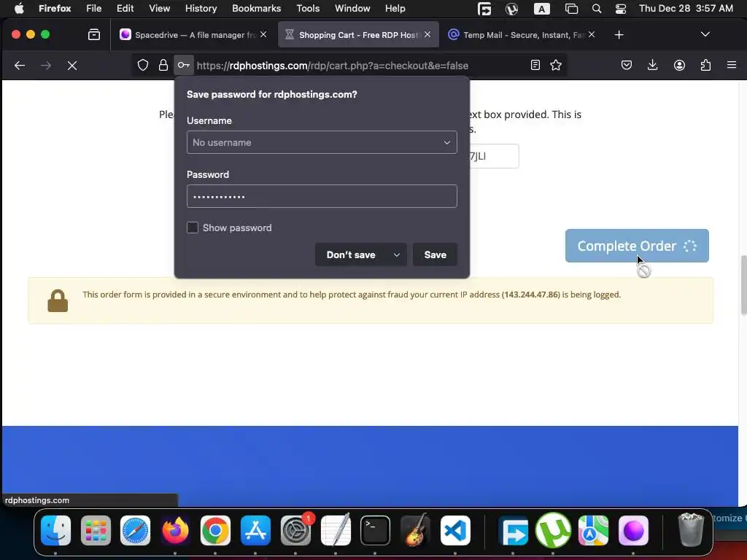This screenshot has width=747, height=560.
Task: Click the input source A icon in menu bar
Action: (x=542, y=9)
